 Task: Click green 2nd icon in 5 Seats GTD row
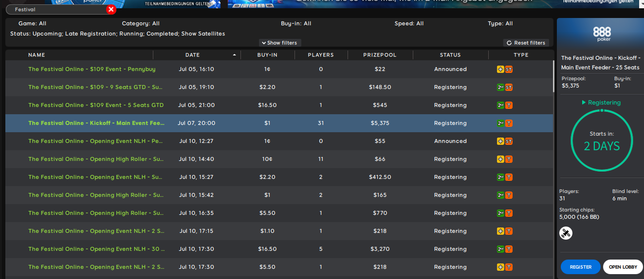(500, 105)
